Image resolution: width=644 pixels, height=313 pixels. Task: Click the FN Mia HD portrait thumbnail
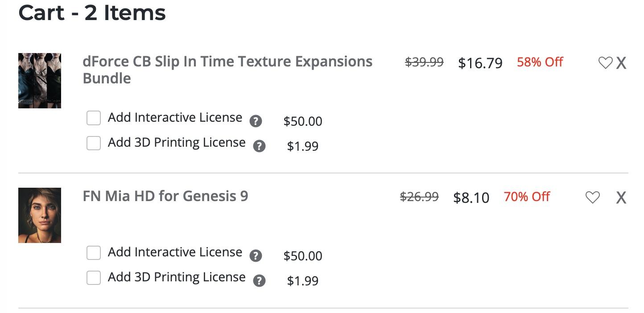pyautogui.click(x=40, y=215)
